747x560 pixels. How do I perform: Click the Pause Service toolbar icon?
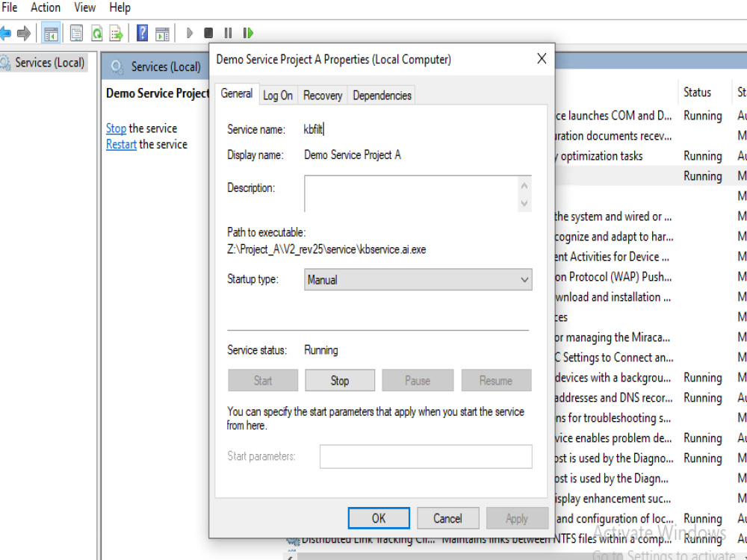[228, 33]
